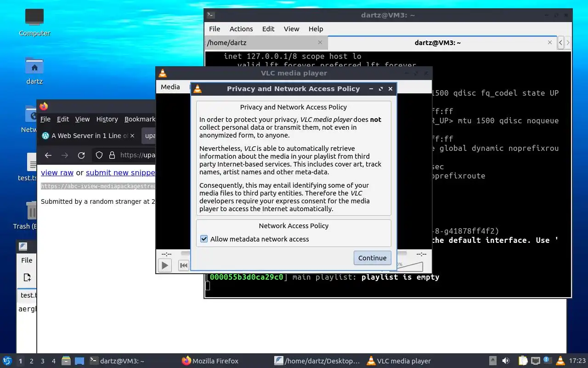Click show desktop taskbar icon
This screenshot has height=368, width=588.
79,361
